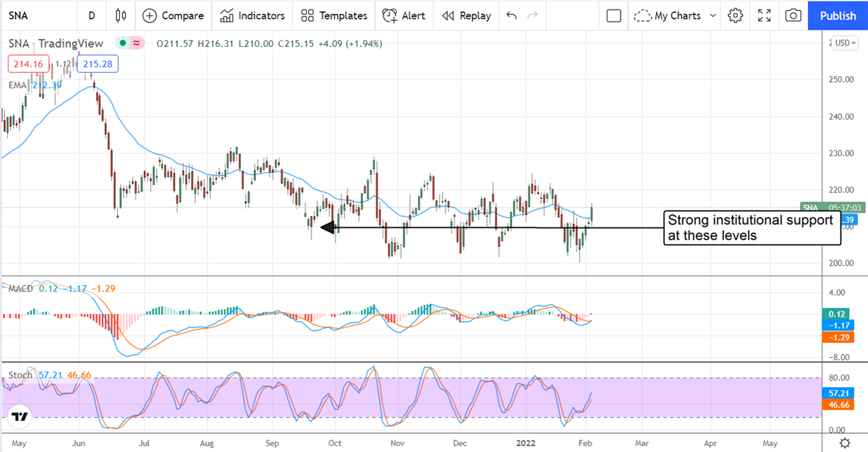Click the TradingView logo at bottom left
This screenshot has width=868, height=452.
[x=20, y=417]
